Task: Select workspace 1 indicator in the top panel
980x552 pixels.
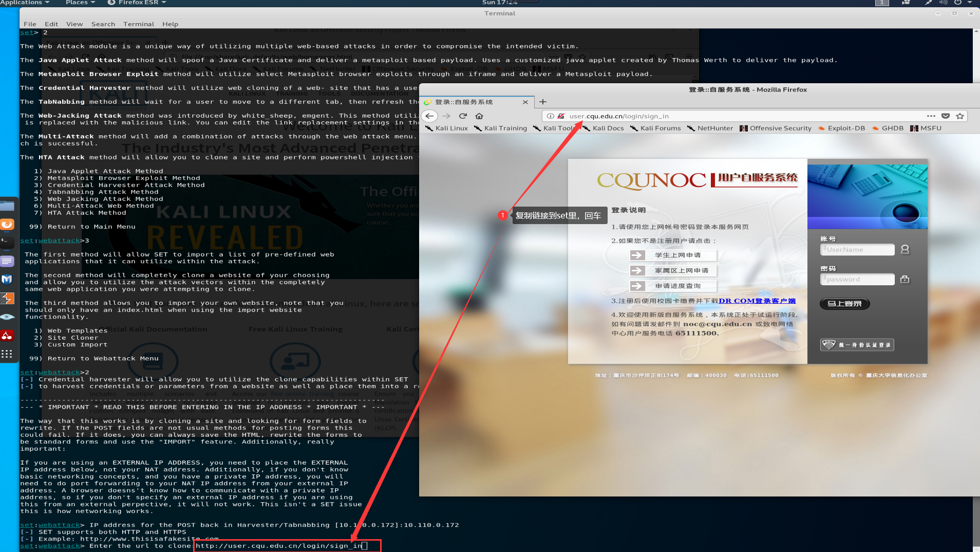Action: [882, 3]
